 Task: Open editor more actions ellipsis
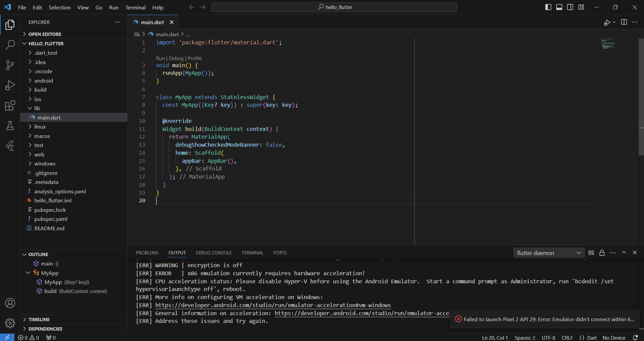(x=635, y=22)
